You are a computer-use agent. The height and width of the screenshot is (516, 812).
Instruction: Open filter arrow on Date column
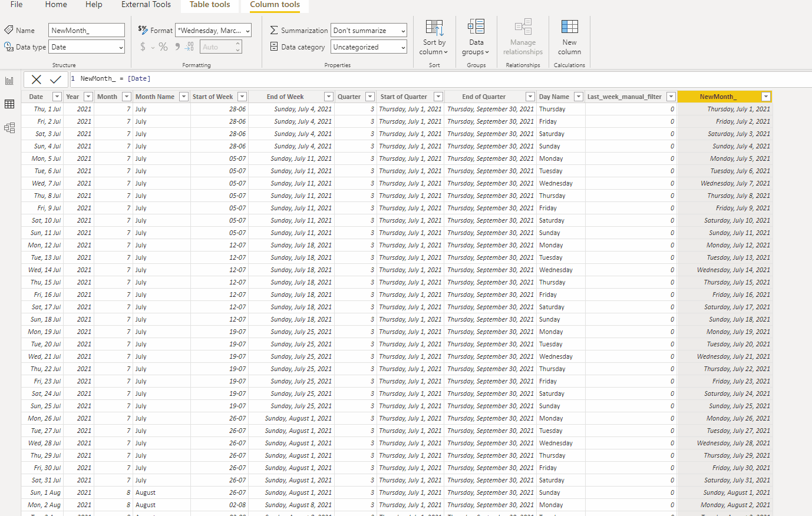[57, 97]
